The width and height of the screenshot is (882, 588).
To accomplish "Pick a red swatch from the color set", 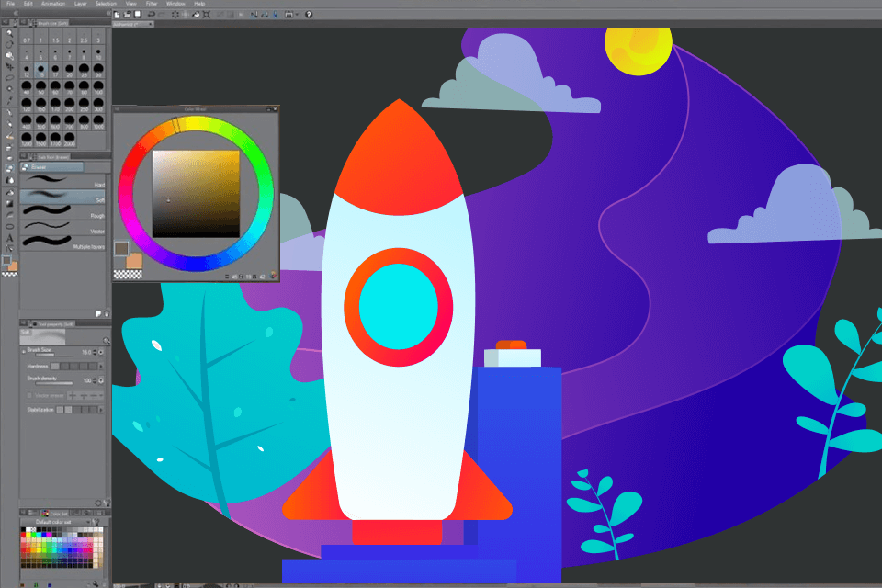I will point(23,535).
